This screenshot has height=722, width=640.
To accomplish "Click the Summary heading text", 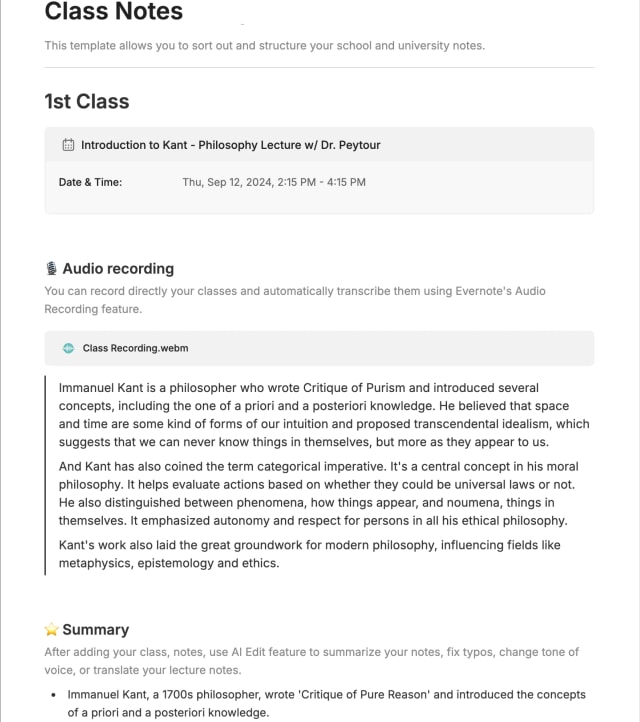I will coord(95,630).
